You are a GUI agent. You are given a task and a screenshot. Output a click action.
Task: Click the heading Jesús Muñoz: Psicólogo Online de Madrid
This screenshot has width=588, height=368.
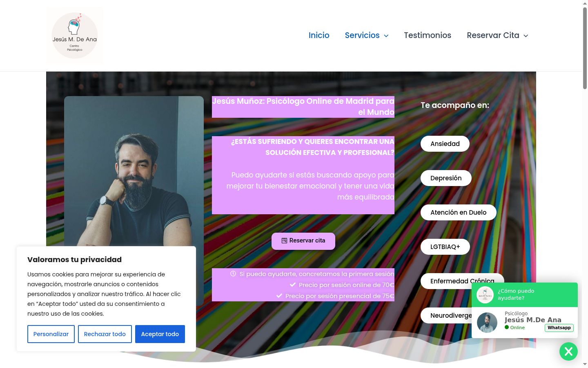[x=303, y=106]
